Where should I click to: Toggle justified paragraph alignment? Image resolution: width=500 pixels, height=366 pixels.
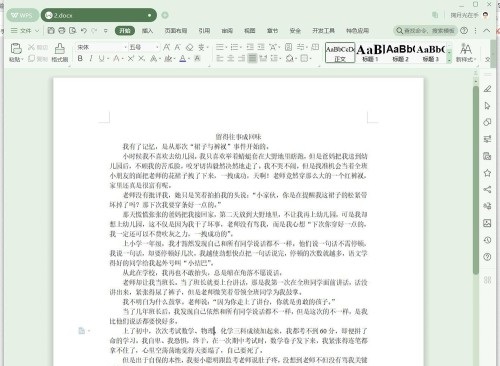252,59
